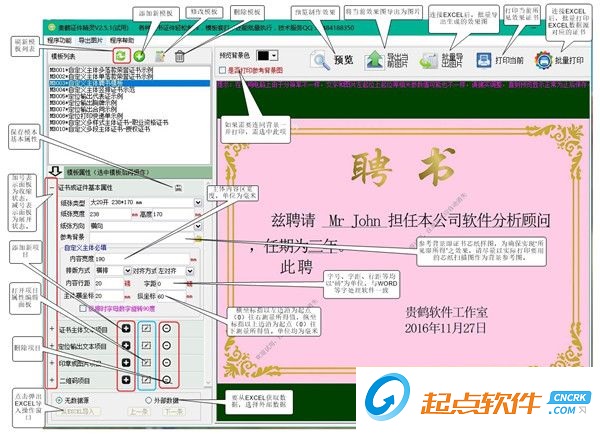Remove item in 证书主体文本项目 row

(x=166, y=328)
